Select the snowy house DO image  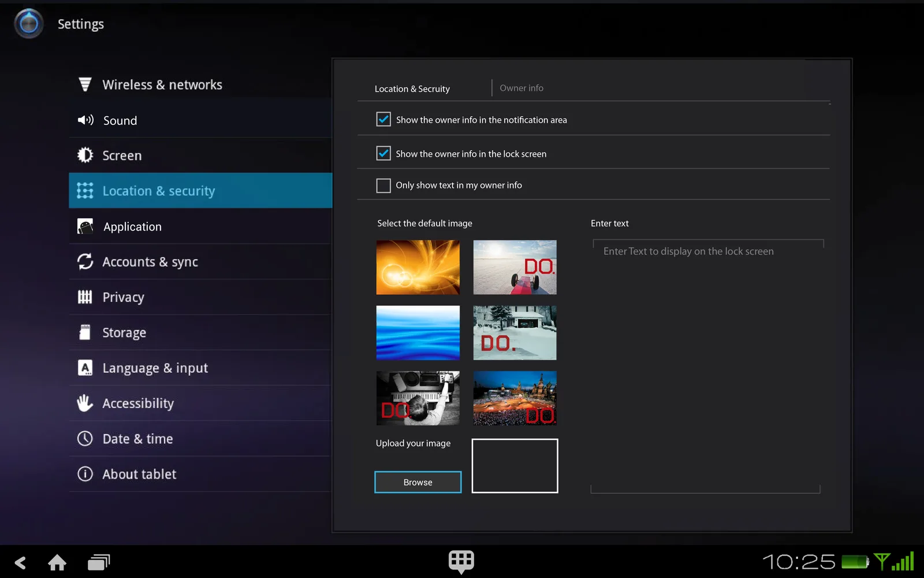point(515,332)
